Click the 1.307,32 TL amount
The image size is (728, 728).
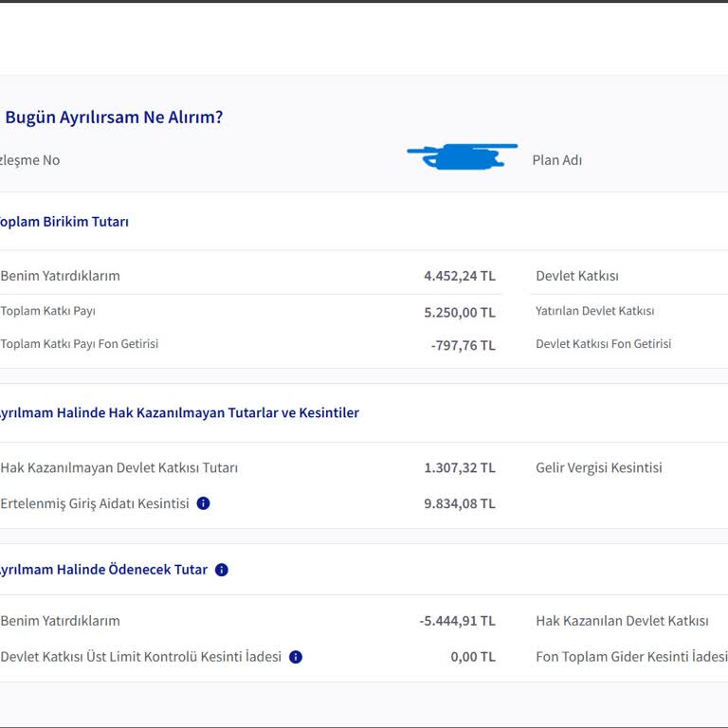point(459,467)
